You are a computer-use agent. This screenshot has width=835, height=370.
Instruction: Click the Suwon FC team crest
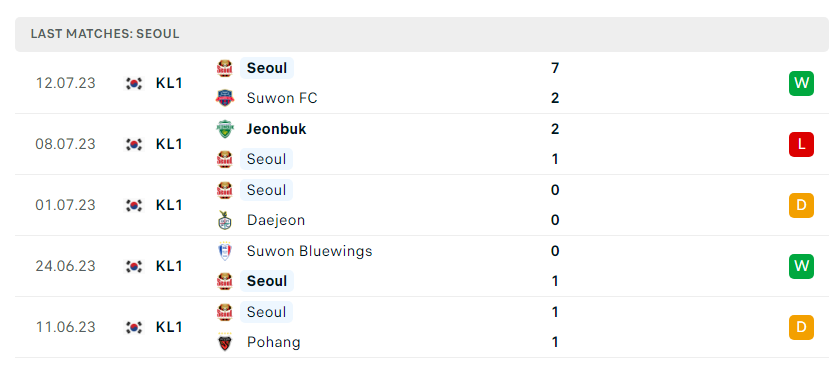coord(225,98)
